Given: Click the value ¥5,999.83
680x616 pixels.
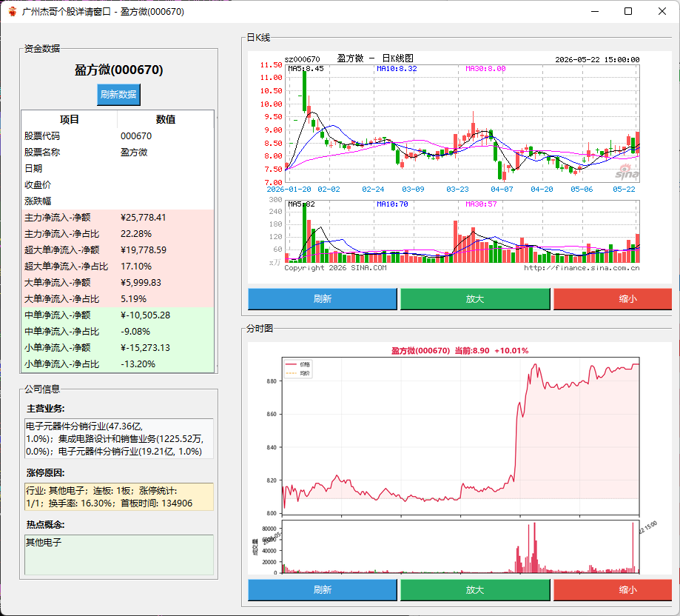Looking at the screenshot, I should 141,282.
